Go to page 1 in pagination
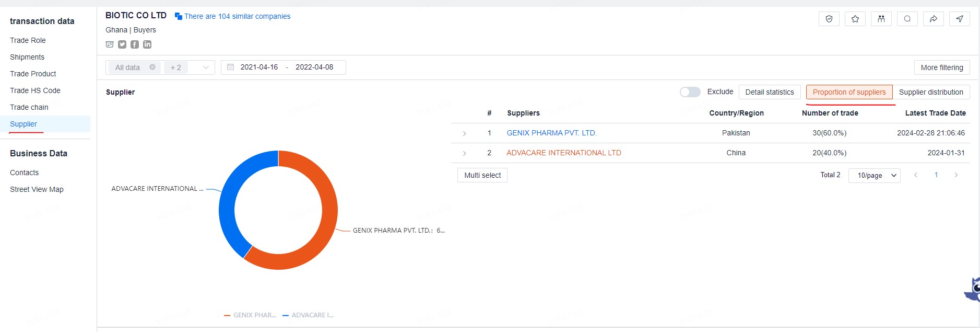 936,175
